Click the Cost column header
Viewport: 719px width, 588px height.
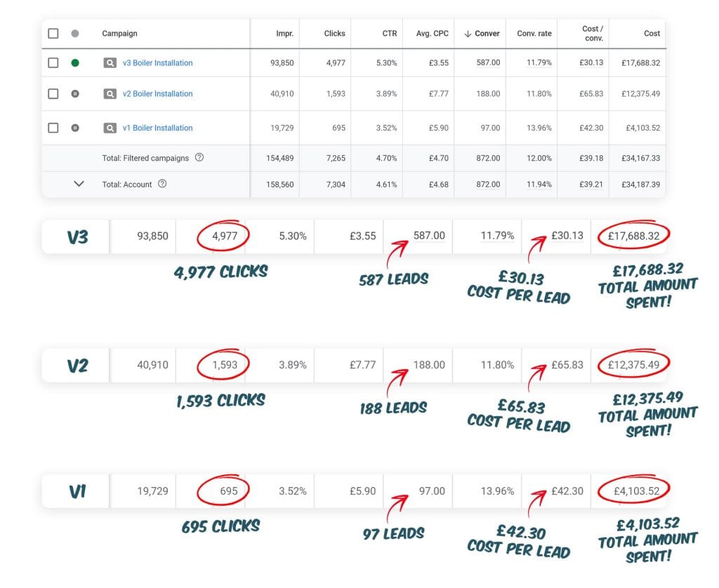point(652,34)
